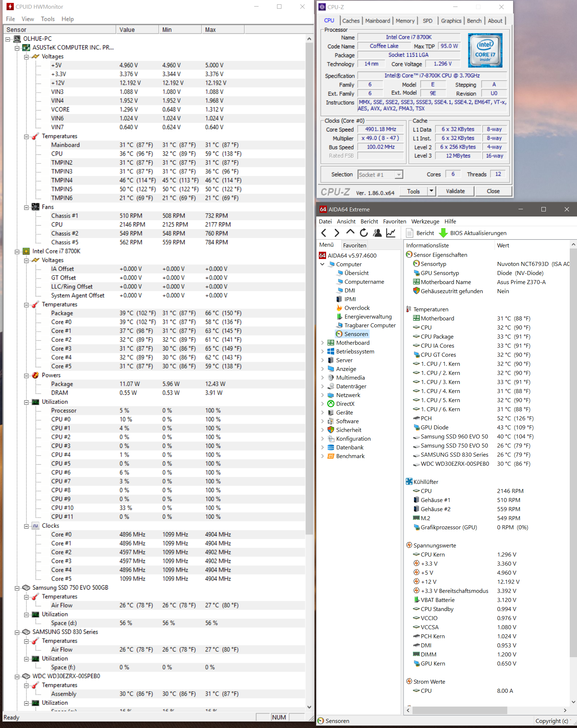Viewport: 577px width, 728px height.
Task: Select the Übersicht item in AIDA64 tree
Action: tap(356, 273)
